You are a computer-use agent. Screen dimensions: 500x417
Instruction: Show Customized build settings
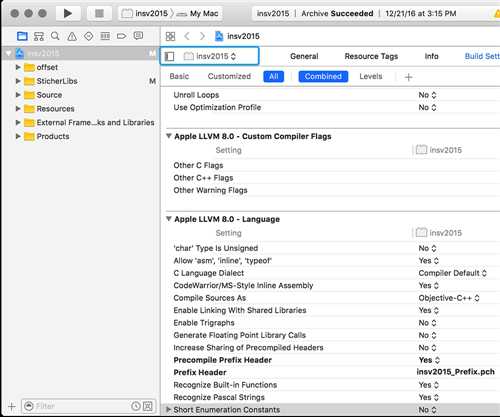click(x=229, y=76)
